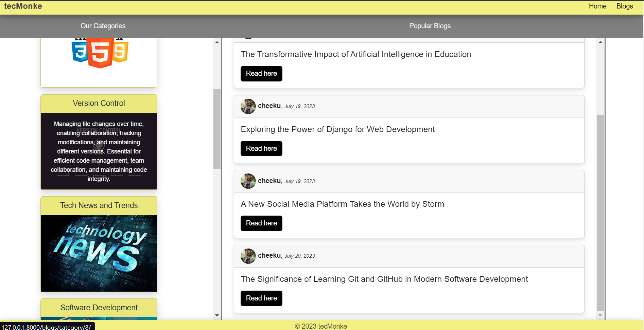Click the title A New Social Media Platform
The height and width of the screenshot is (330, 644).
(342, 204)
